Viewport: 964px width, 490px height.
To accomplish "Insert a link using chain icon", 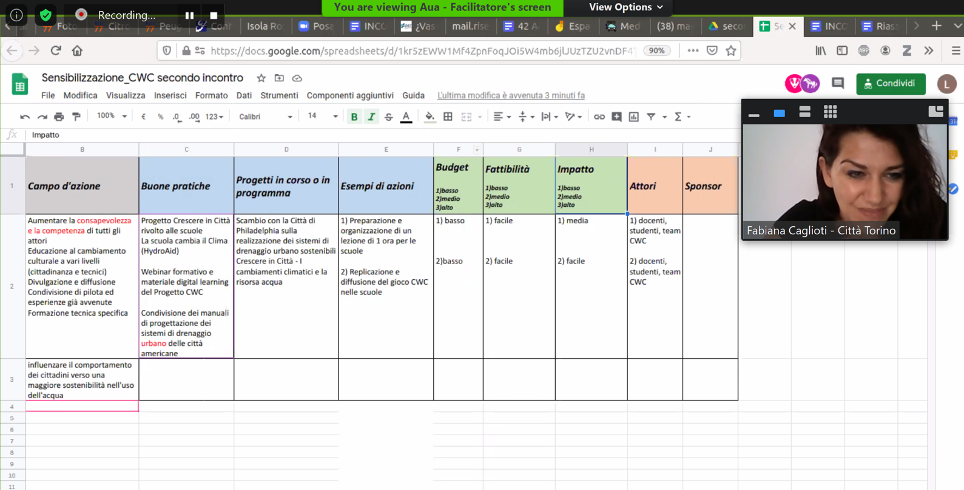I will [x=599, y=116].
